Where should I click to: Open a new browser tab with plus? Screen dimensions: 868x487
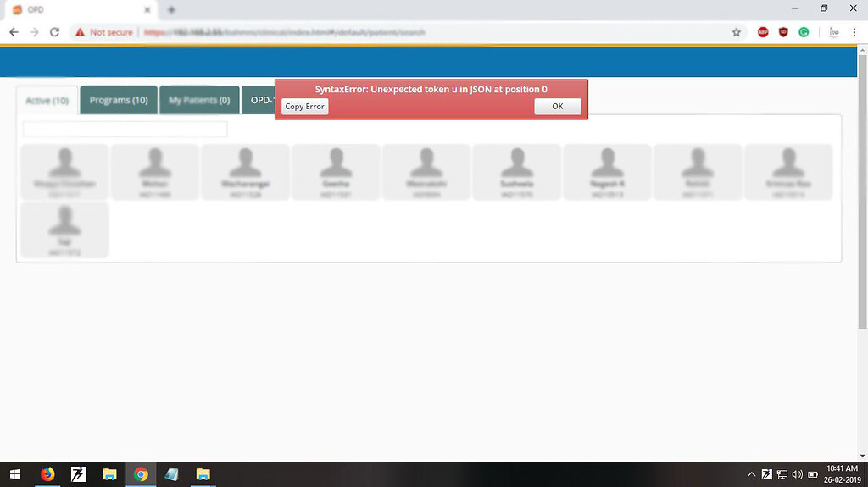[x=171, y=9]
